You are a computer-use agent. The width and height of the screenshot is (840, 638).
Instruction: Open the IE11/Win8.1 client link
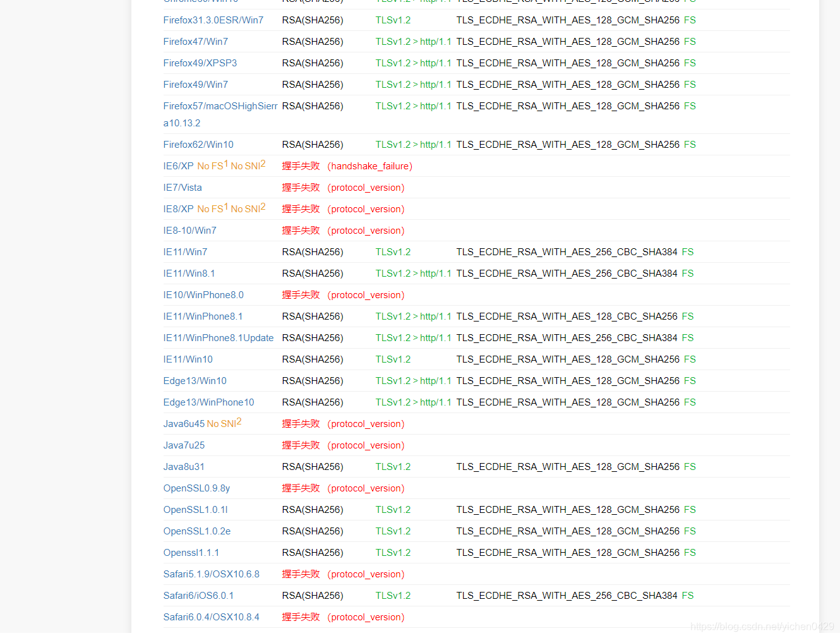pos(189,274)
